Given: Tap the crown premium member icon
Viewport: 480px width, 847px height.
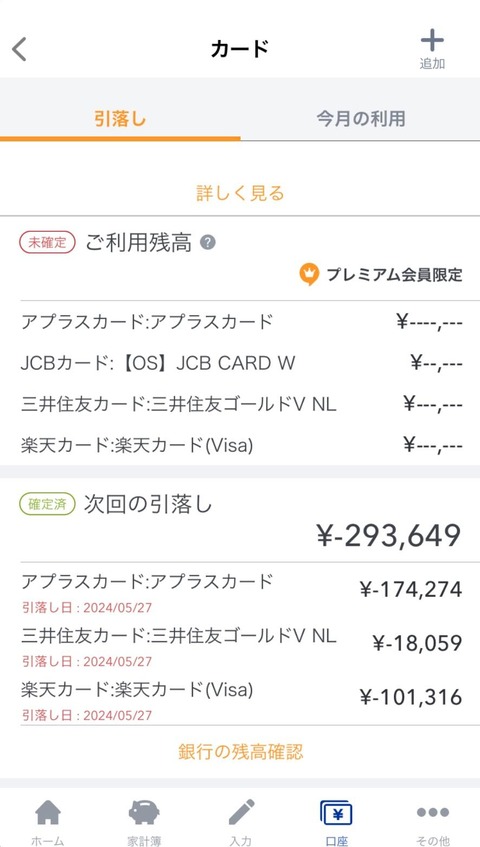Looking at the screenshot, I should [x=307, y=274].
